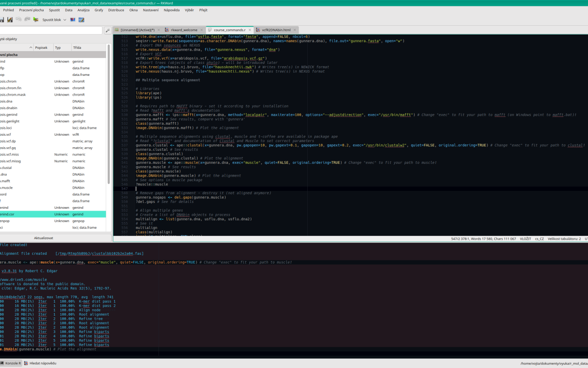The image size is (588, 368).
Task: Select the row with class 'genlight'
Action: point(53,121)
